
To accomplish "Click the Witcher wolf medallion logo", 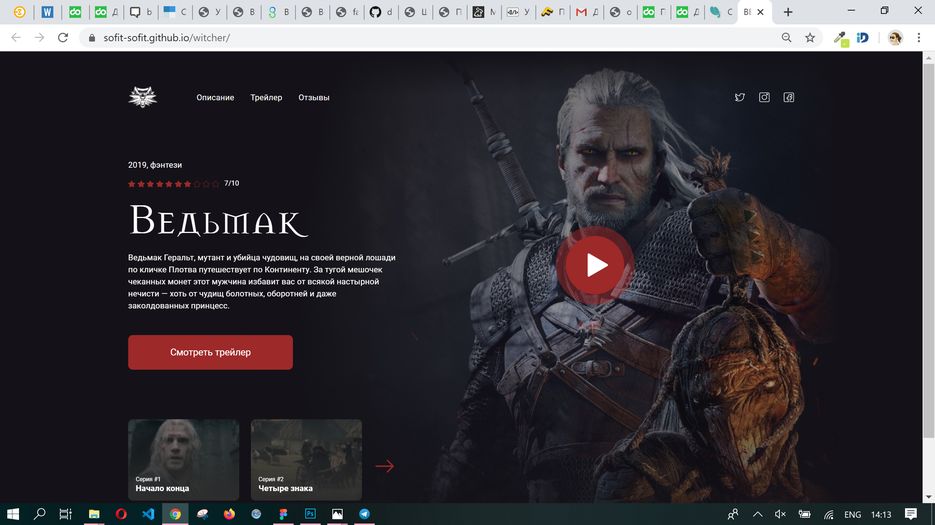I will click(143, 97).
